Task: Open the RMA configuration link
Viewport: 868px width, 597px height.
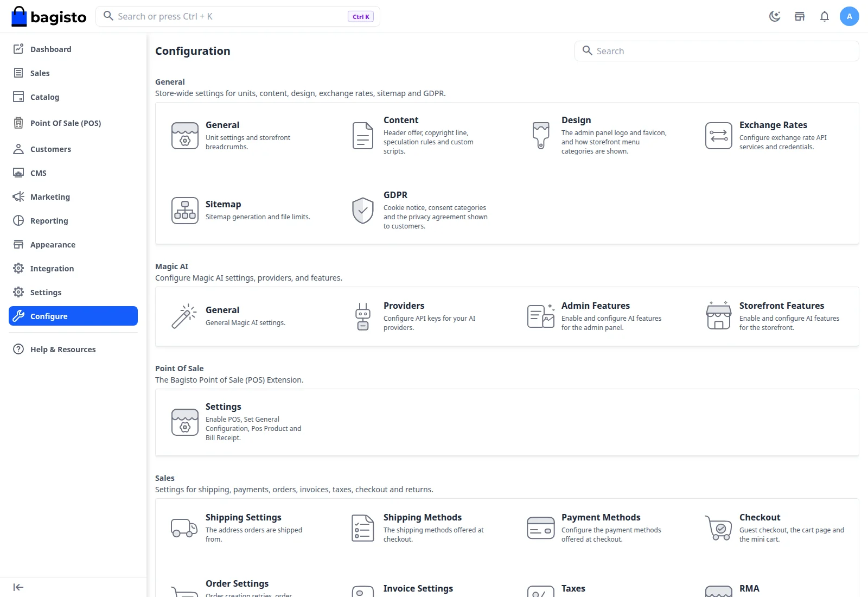Action: [x=749, y=588]
